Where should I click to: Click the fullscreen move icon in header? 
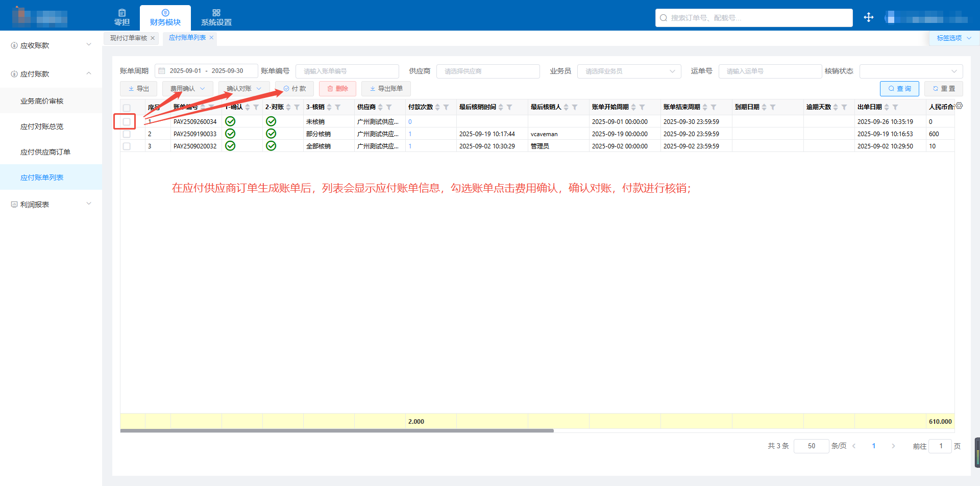(868, 18)
